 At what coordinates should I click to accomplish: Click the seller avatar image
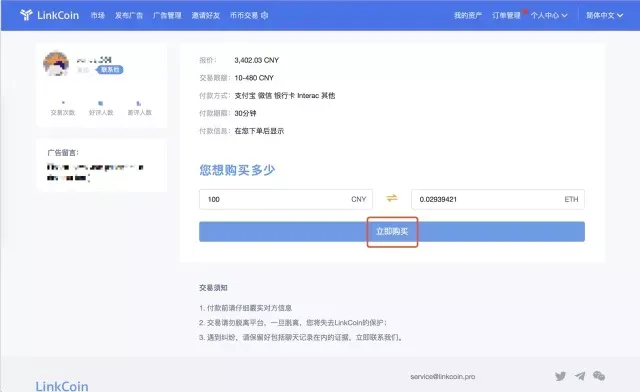pyautogui.click(x=56, y=64)
